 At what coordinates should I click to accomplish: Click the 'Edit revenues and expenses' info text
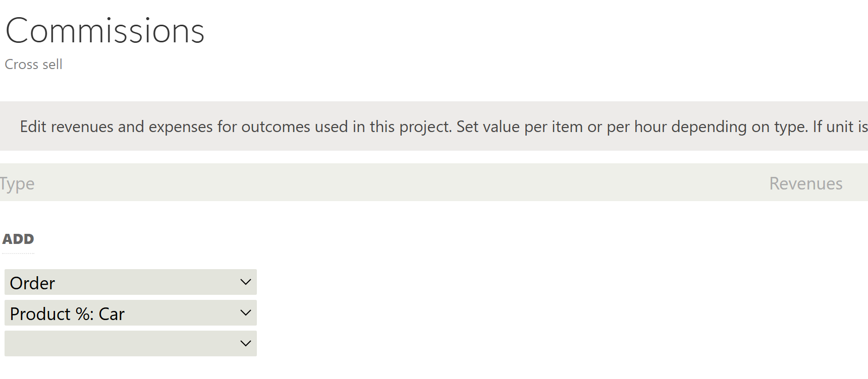coord(116,127)
